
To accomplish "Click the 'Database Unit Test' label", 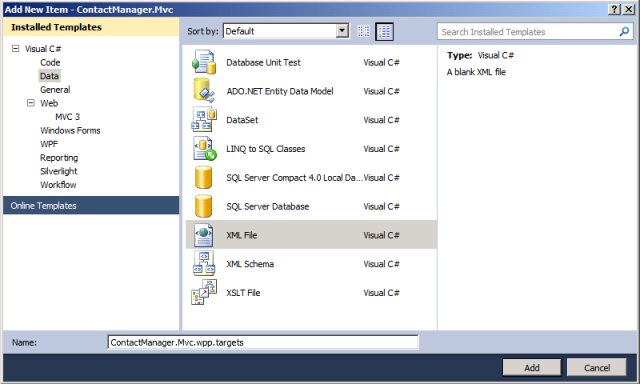I will 263,62.
